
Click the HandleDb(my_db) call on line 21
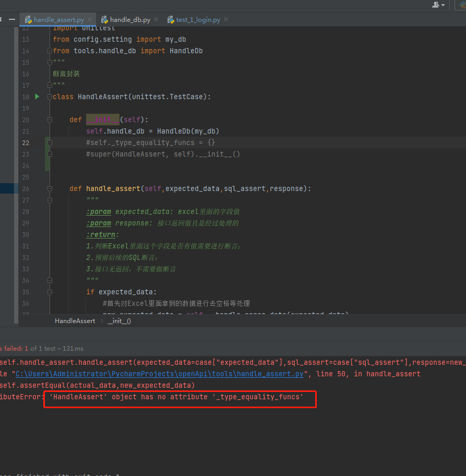188,131
